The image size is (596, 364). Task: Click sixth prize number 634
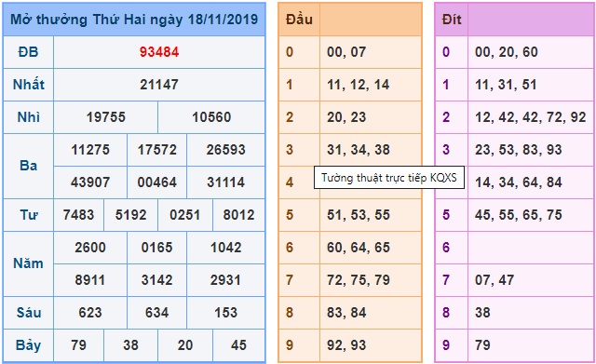click(157, 313)
